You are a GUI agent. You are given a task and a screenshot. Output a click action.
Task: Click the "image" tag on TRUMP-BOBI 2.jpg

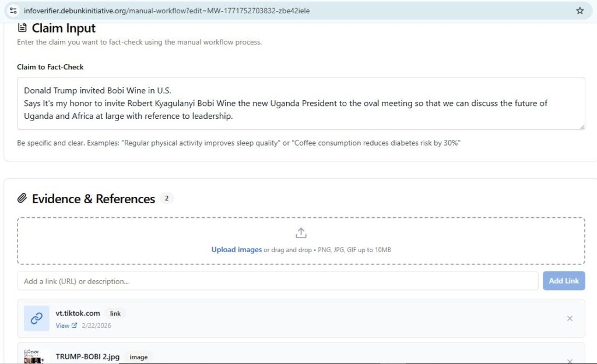point(139,357)
